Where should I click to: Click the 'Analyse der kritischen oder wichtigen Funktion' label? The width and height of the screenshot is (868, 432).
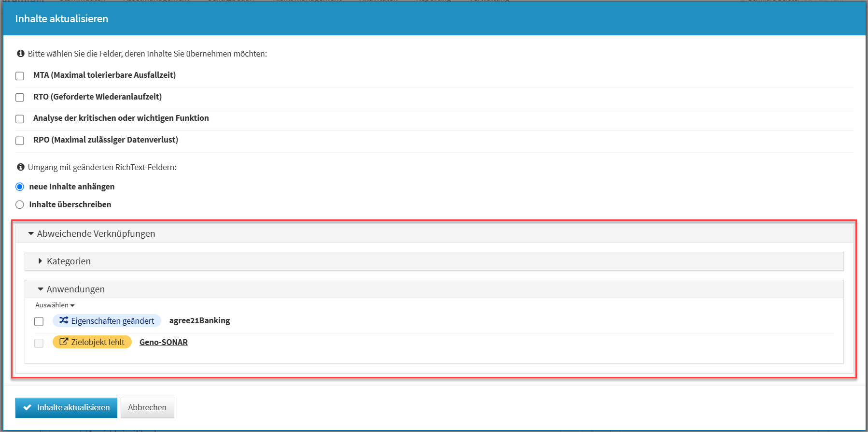tap(121, 118)
